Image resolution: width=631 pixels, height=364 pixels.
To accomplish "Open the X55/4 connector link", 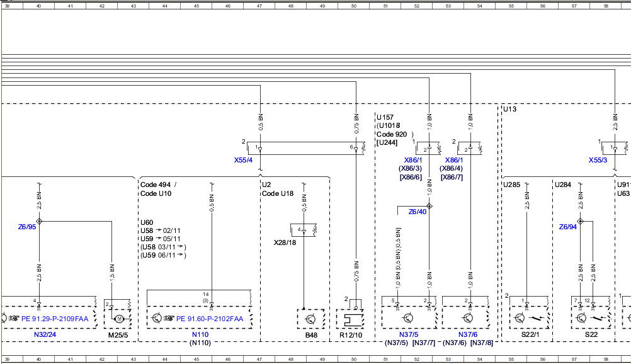I will (x=244, y=160).
